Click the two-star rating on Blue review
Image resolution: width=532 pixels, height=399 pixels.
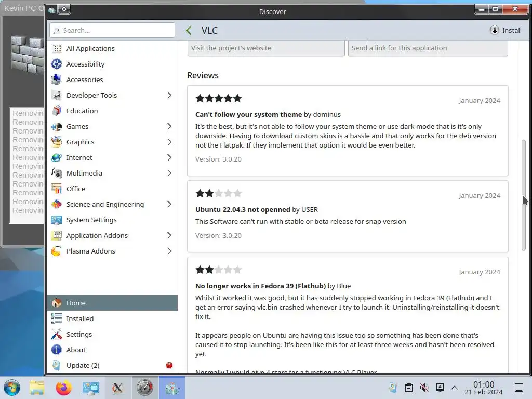pyautogui.click(x=219, y=270)
